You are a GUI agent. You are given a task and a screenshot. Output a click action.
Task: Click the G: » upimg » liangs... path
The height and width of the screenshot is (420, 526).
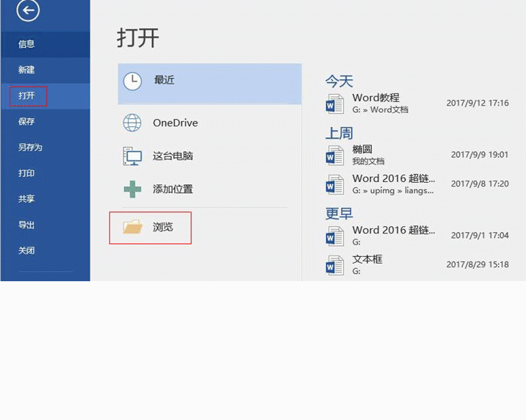[x=393, y=190]
